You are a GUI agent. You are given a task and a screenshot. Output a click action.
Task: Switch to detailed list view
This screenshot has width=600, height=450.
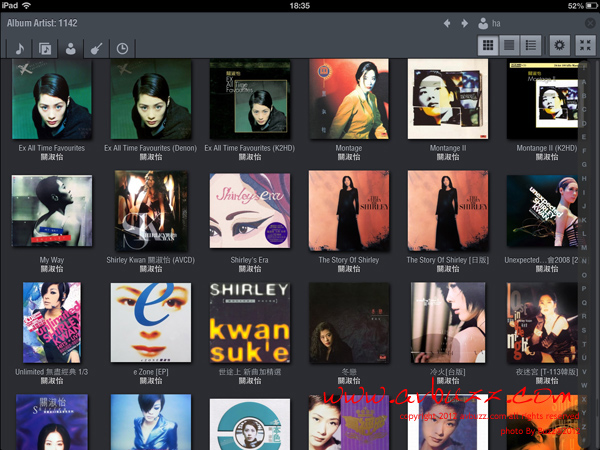531,45
